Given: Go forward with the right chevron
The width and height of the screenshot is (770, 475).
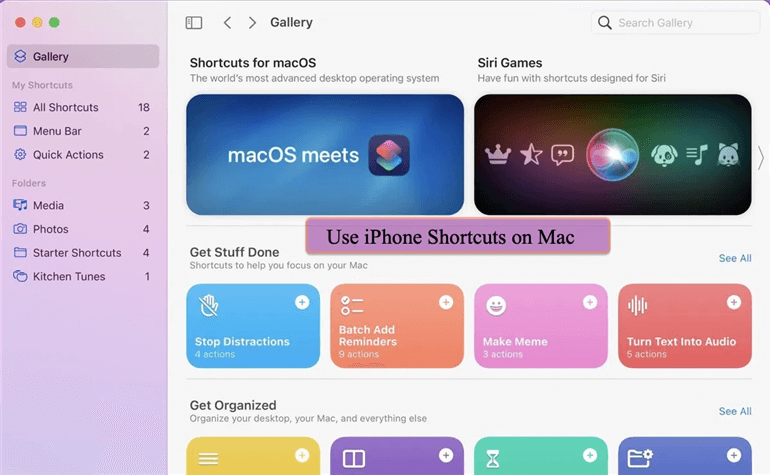Looking at the screenshot, I should click(x=252, y=23).
